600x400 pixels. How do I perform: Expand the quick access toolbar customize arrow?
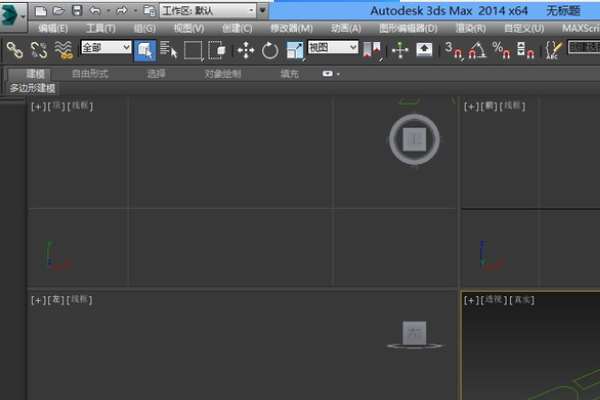point(262,11)
